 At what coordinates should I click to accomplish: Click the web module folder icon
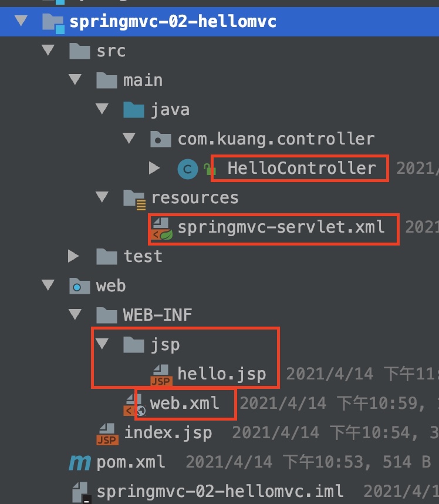point(79,286)
